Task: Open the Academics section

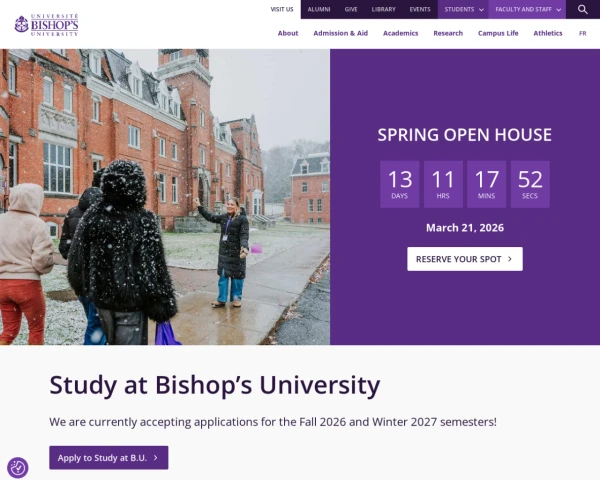Action: point(401,33)
